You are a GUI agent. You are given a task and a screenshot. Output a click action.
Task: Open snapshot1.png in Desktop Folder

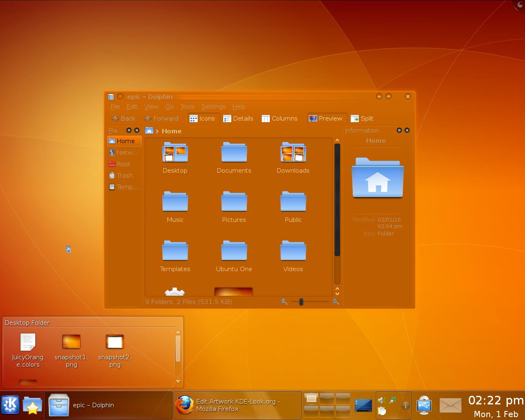pyautogui.click(x=71, y=350)
